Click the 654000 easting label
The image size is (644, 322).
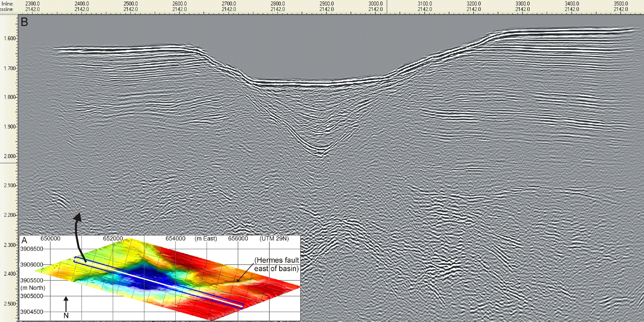[175, 239]
